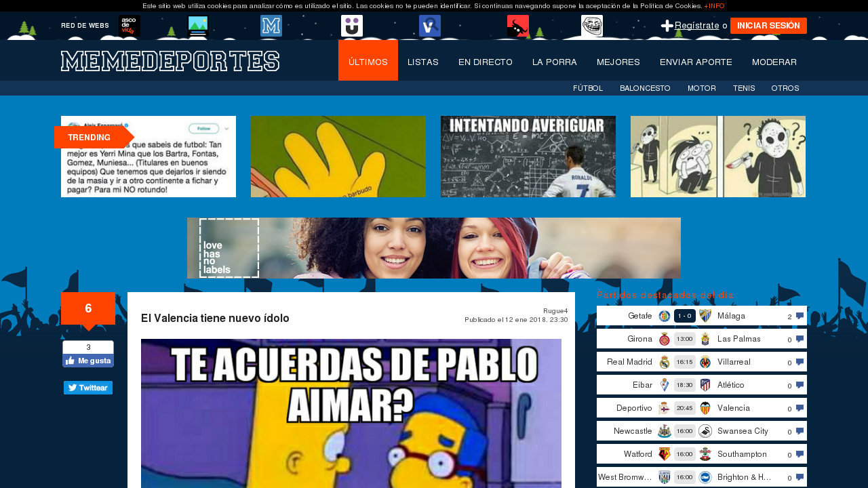This screenshot has height=488, width=868.
Task: Open post title El Valencia tiene nuevo ídolo
Action: [x=215, y=318]
